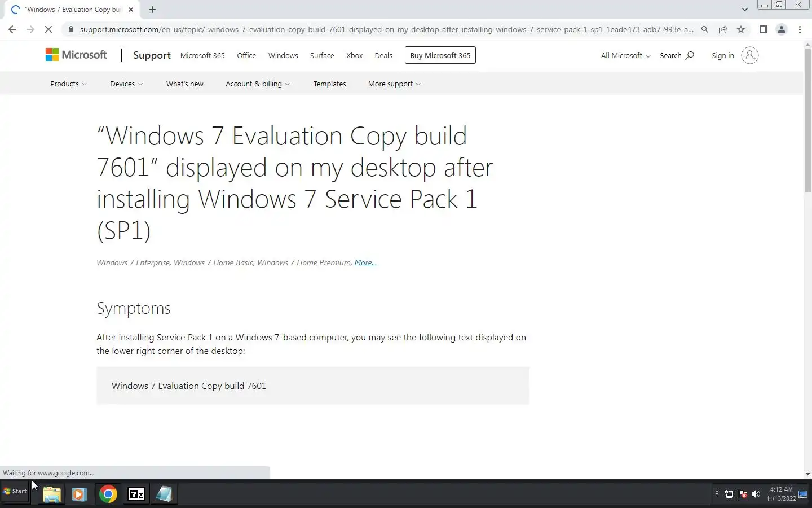This screenshot has width=812, height=508.
Task: Click the scrollbar down arrow
Action: point(807,474)
